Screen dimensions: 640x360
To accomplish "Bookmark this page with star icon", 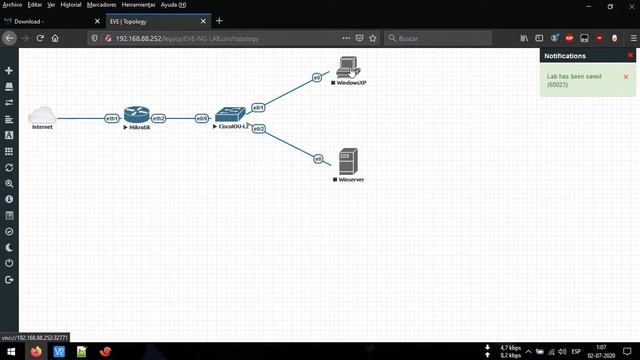I will (x=373, y=38).
